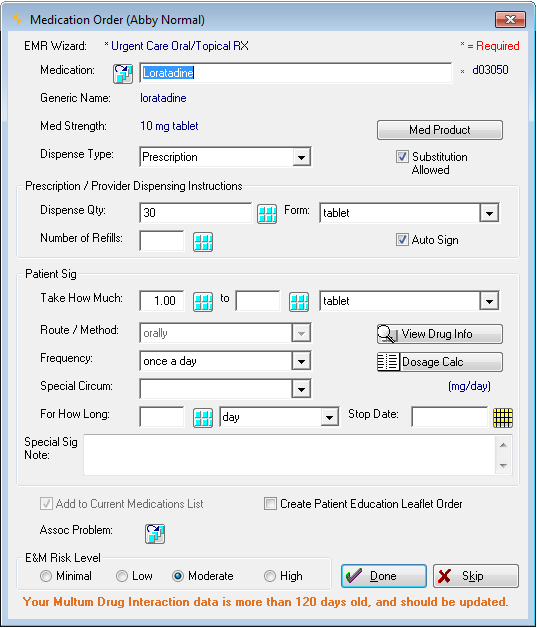This screenshot has height=628, width=537.
Task: Expand the Dispense Type dropdown
Action: coord(302,157)
